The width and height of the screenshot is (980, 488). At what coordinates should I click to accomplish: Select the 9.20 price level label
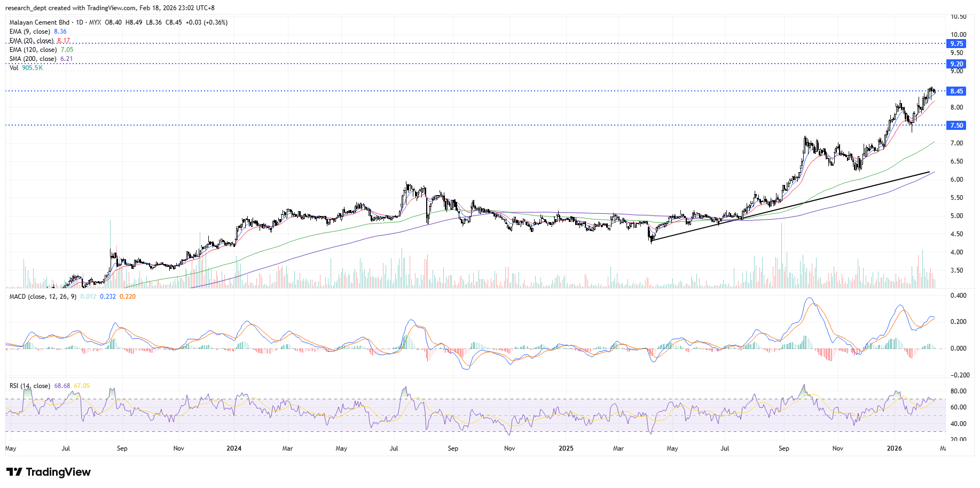(x=956, y=64)
